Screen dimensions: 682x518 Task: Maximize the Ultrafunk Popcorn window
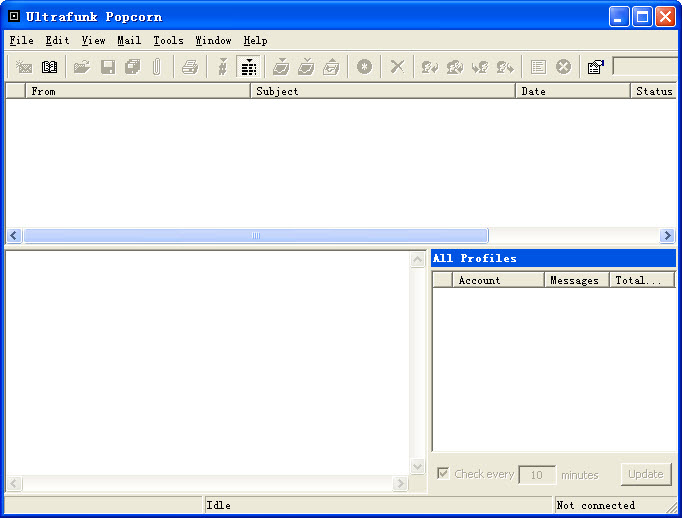pos(642,17)
